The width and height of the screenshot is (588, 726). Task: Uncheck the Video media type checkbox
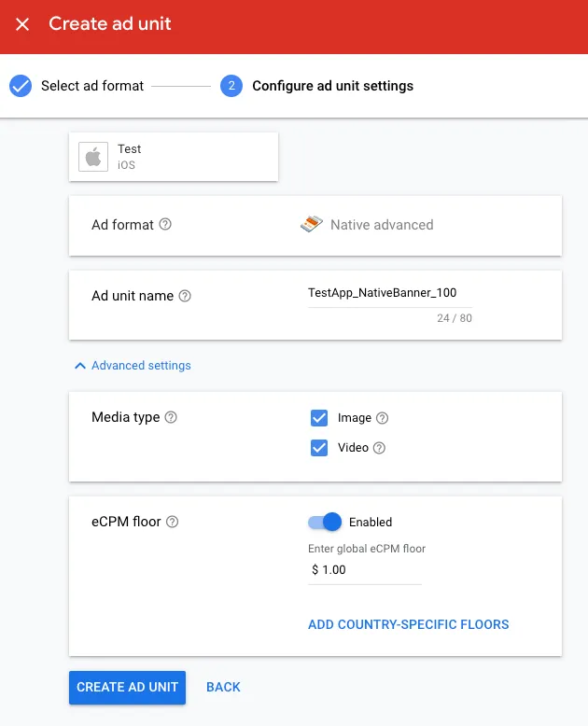pyautogui.click(x=319, y=448)
